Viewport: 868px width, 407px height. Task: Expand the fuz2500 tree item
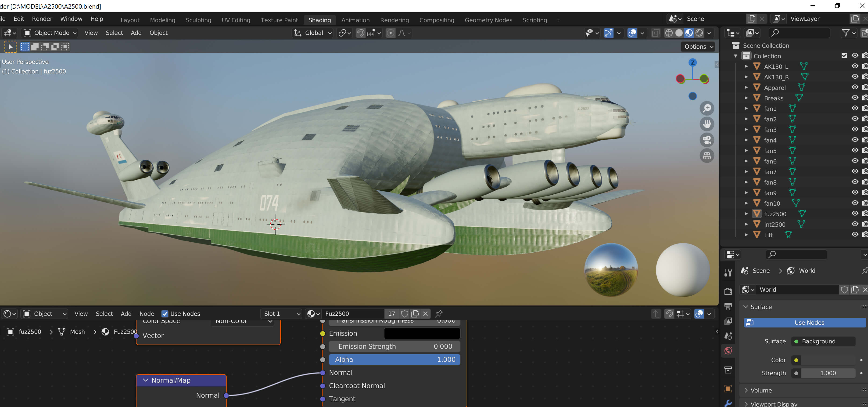coord(746,214)
